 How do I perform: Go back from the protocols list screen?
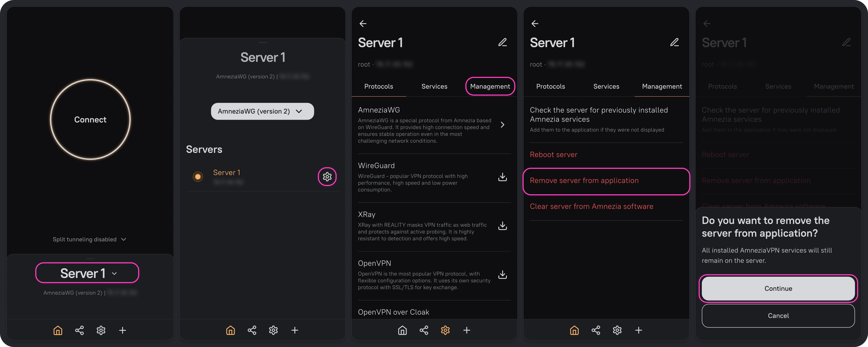(363, 24)
